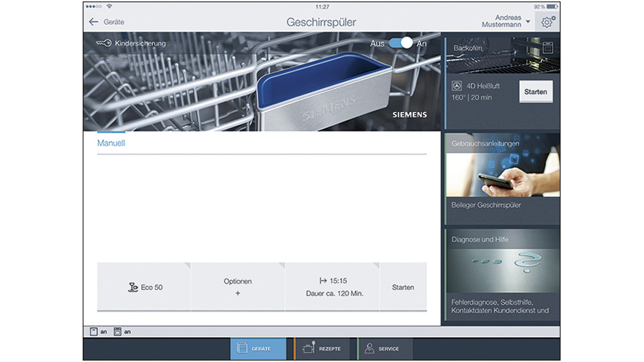
Task: Click the 160° | 20 min oven setting
Action: pyautogui.click(x=471, y=97)
